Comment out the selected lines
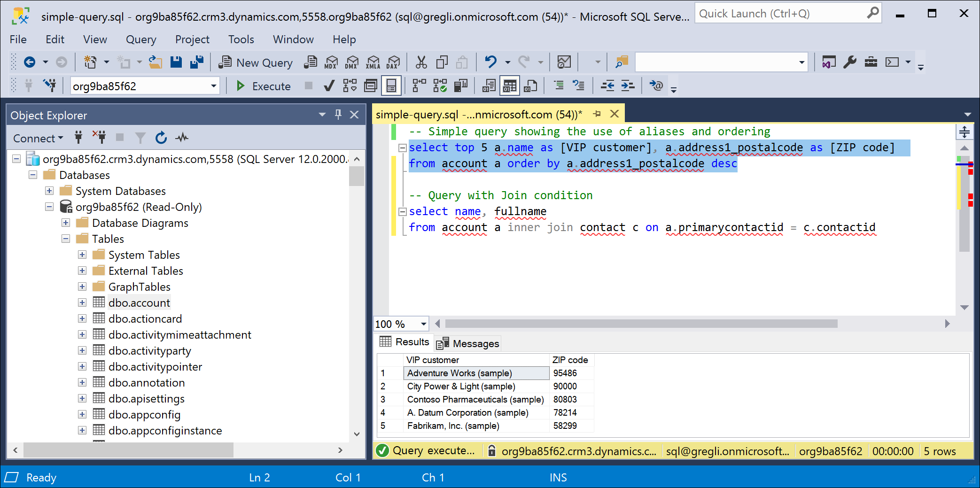This screenshot has width=980, height=488. point(559,85)
